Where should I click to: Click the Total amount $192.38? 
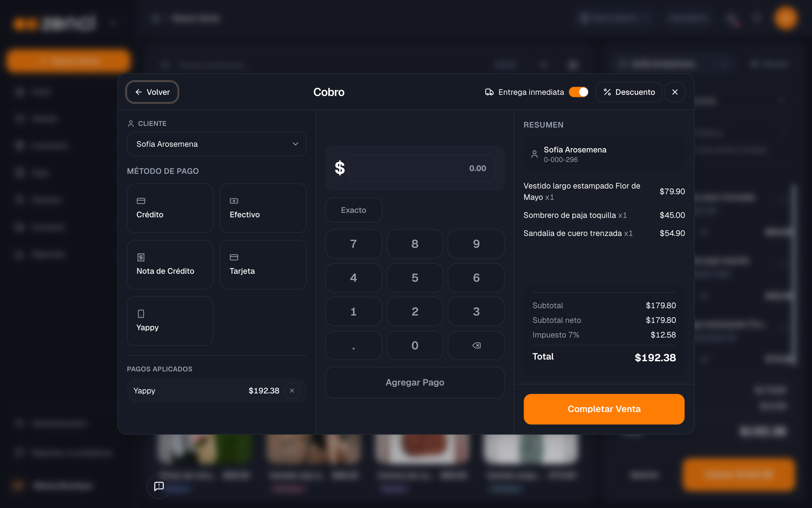tap(655, 358)
